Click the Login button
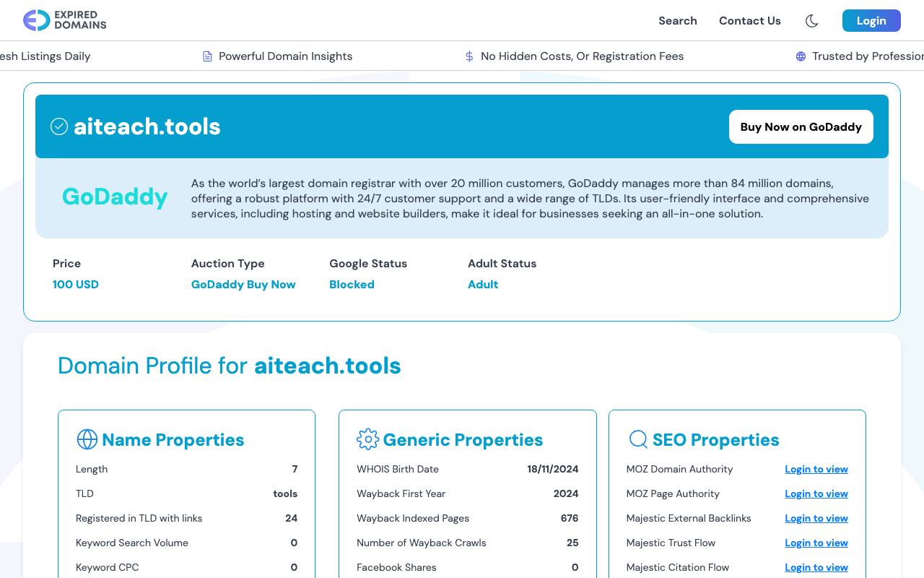Image resolution: width=924 pixels, height=578 pixels. [871, 21]
